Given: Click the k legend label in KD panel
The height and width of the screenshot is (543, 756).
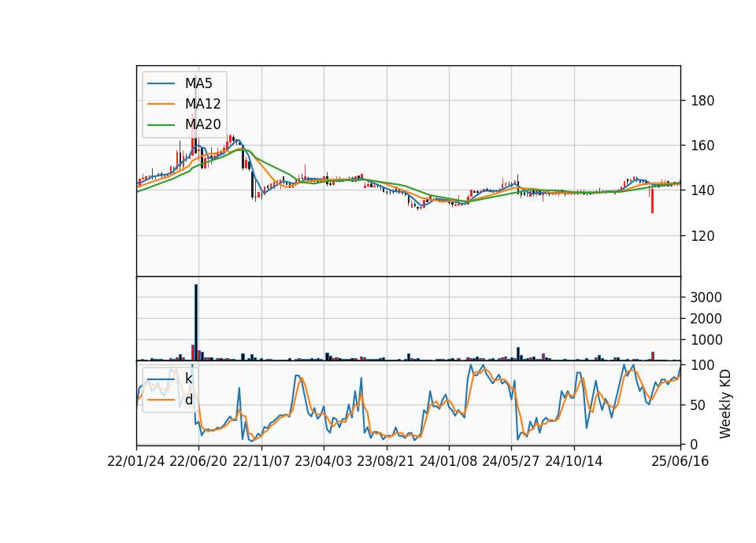Looking at the screenshot, I should pos(188,379).
